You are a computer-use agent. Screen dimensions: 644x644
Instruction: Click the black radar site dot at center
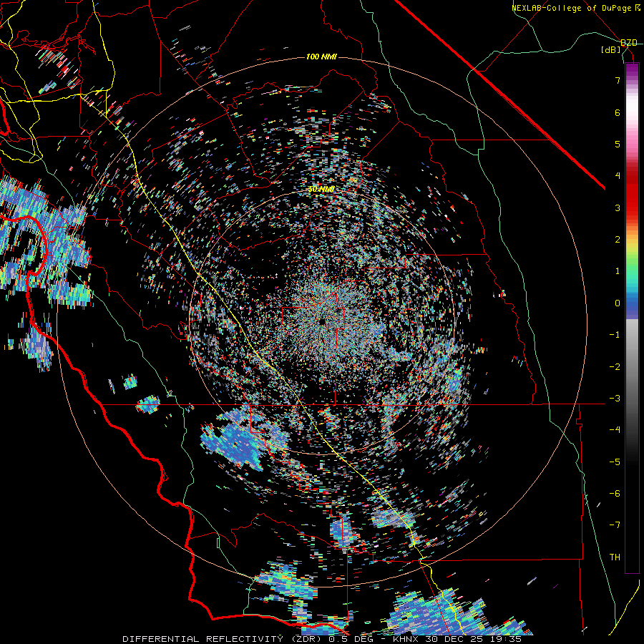point(322,321)
